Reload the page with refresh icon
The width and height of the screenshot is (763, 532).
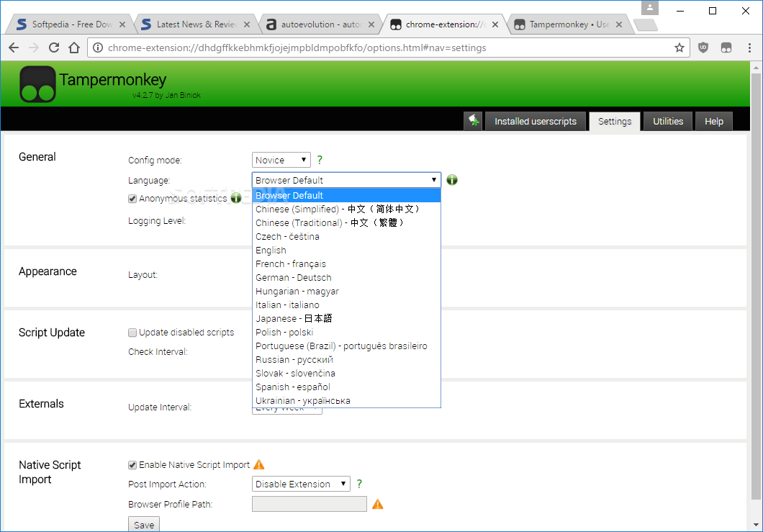[54, 48]
